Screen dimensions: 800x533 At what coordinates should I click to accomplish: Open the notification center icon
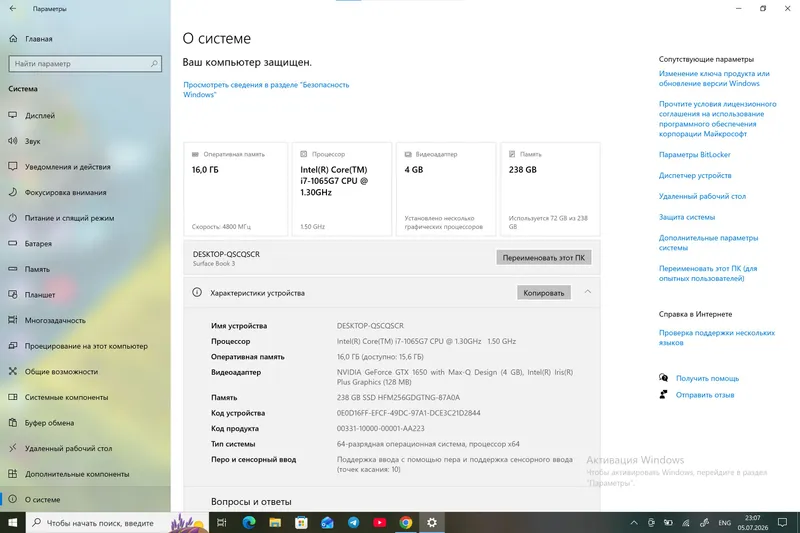(783, 523)
